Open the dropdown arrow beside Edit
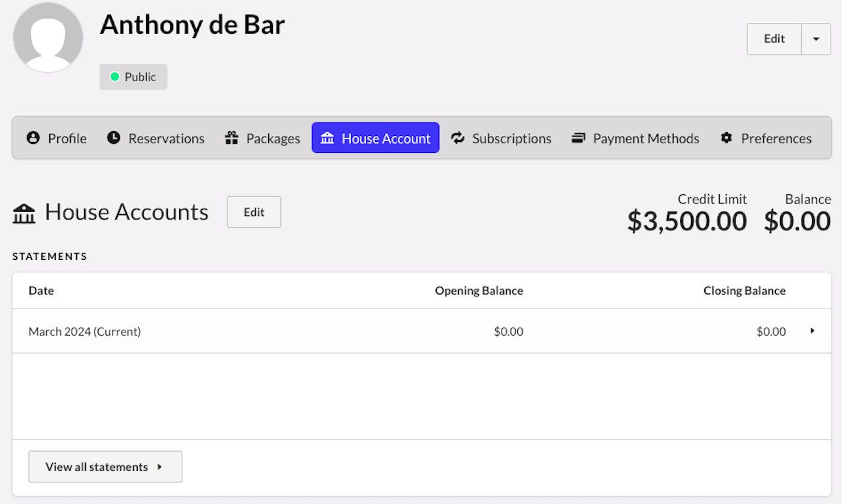Viewport: 842px width, 504px height. 816,39
